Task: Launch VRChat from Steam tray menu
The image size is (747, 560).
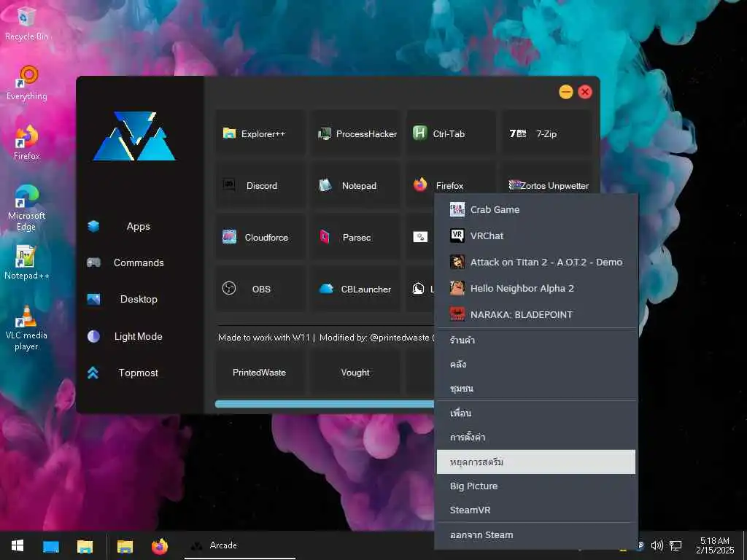Action: pos(536,236)
